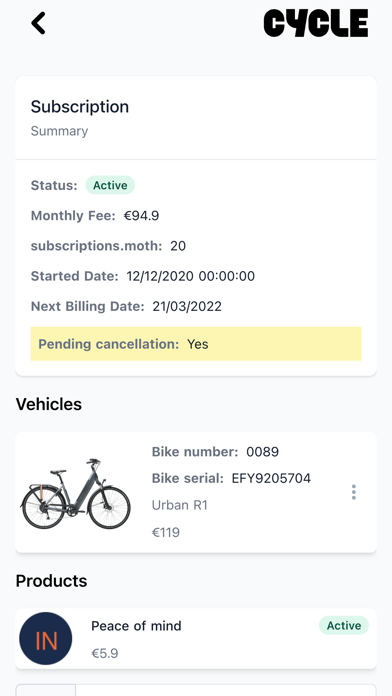Tap the subscriptions.moth value 20
Screen dimensions: 392x696
click(178, 246)
